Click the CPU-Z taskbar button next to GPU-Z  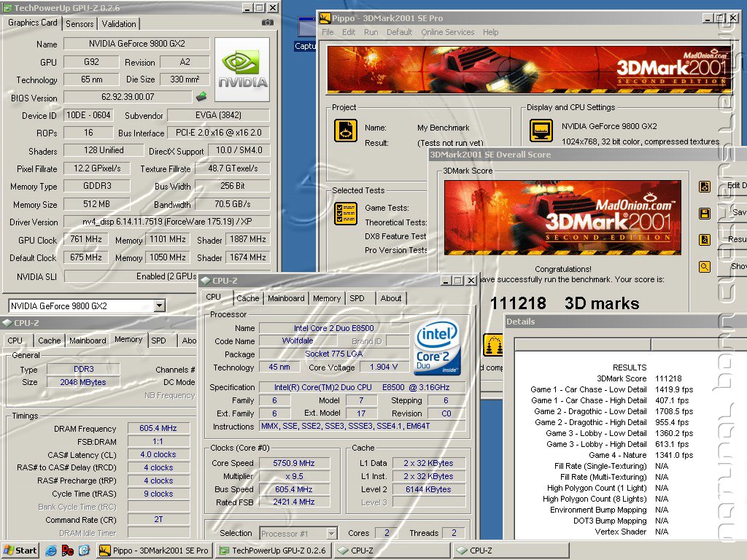[392, 551]
